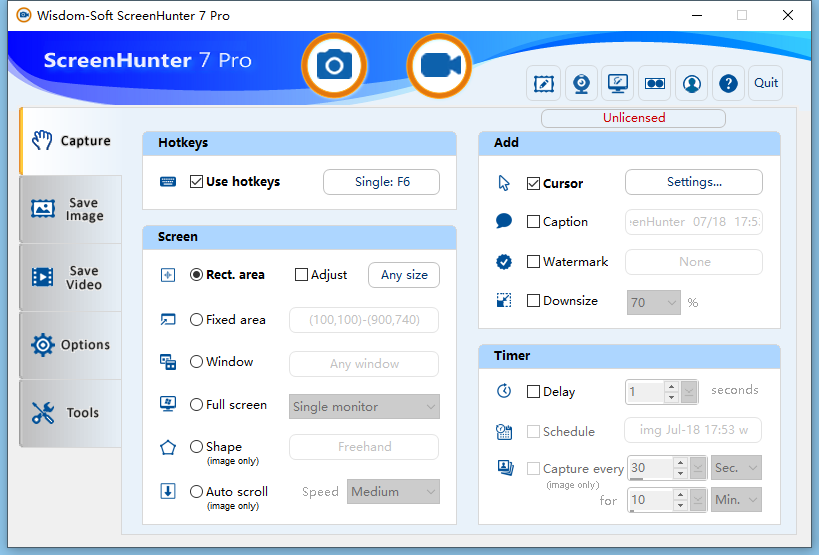
Task: Click the Rect. area crosshair icon
Action: click(168, 275)
